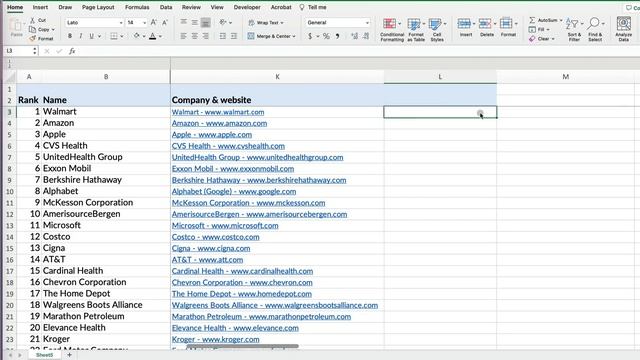Click Wrap Text button
The width and height of the screenshot is (640, 360).
tap(266, 22)
